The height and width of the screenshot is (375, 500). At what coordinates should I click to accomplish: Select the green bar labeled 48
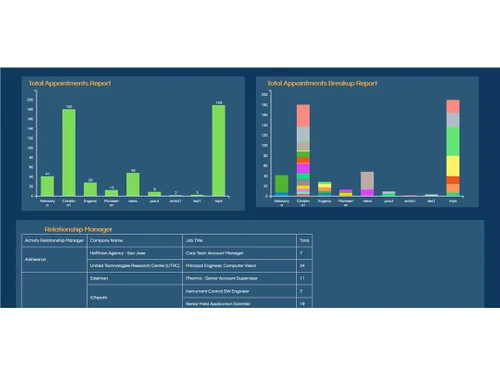point(133,184)
